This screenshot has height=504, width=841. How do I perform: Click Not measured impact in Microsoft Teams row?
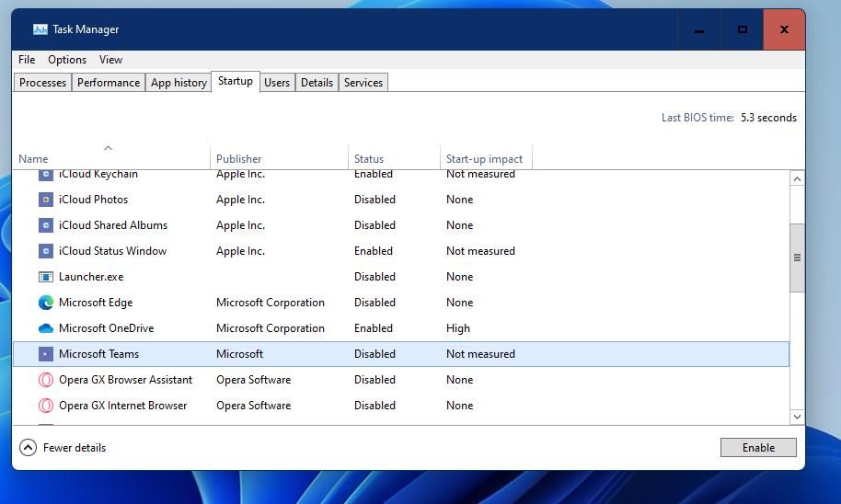pyautogui.click(x=480, y=354)
